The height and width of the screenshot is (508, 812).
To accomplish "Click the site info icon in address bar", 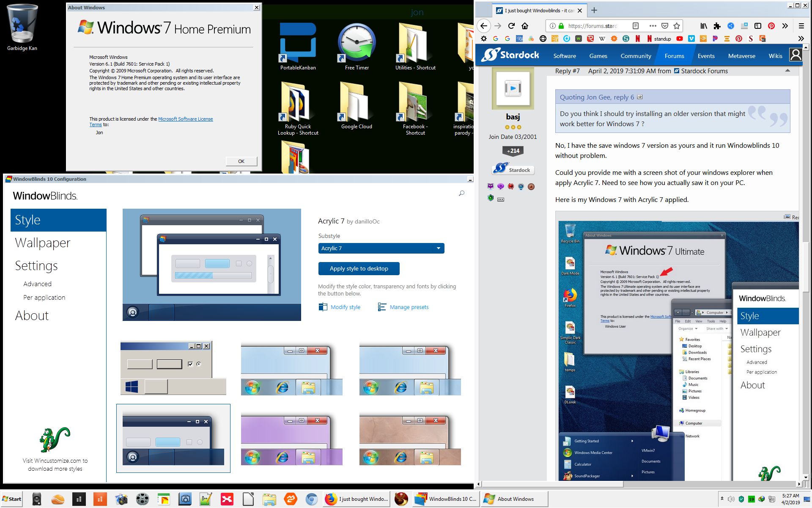I will [x=552, y=26].
